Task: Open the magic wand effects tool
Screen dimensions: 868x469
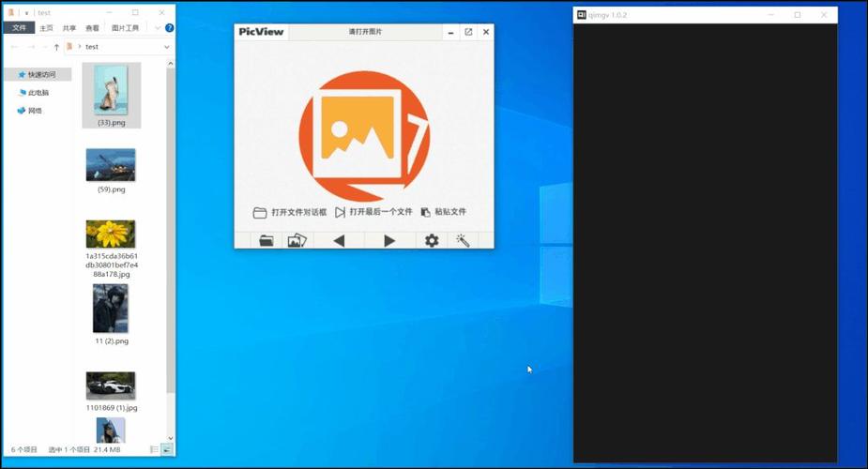Action: (463, 240)
